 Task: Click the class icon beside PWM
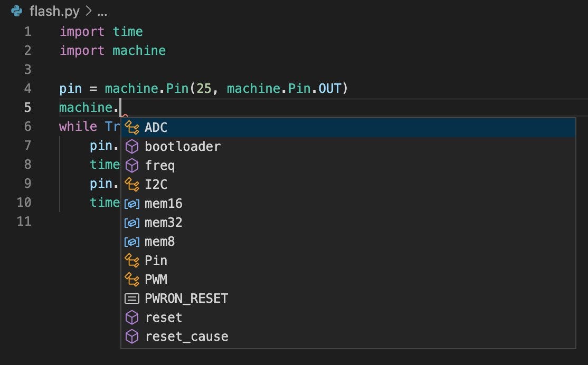point(131,280)
